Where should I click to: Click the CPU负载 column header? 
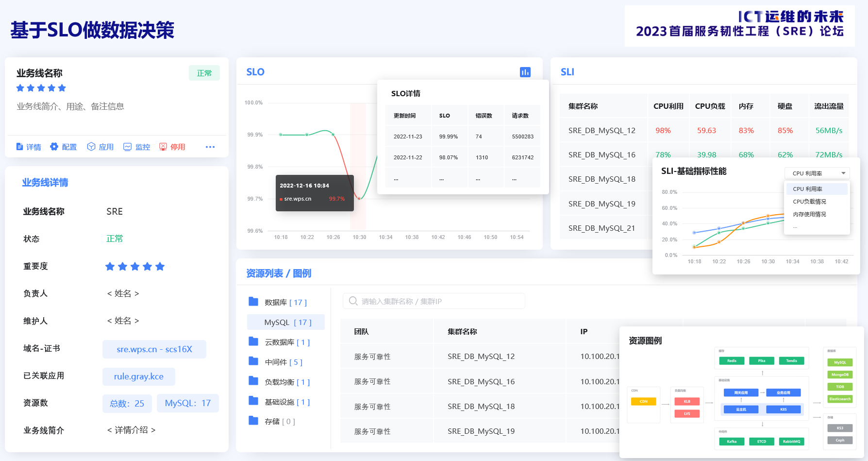(710, 106)
